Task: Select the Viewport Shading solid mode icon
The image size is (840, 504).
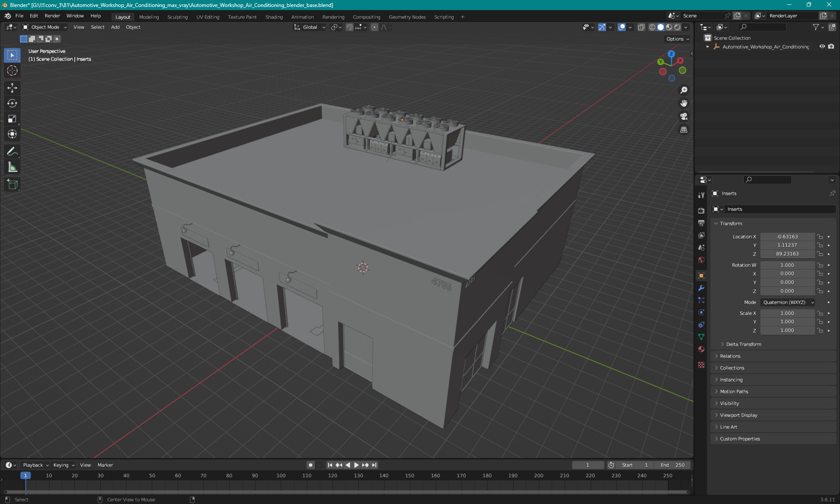Action: (660, 27)
